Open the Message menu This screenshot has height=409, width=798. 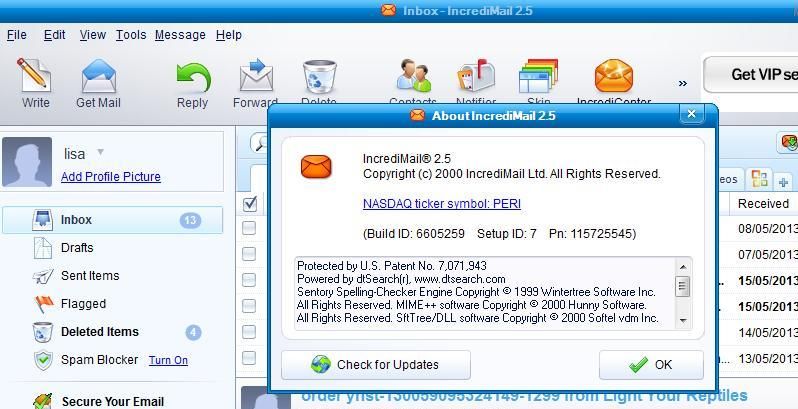(180, 35)
